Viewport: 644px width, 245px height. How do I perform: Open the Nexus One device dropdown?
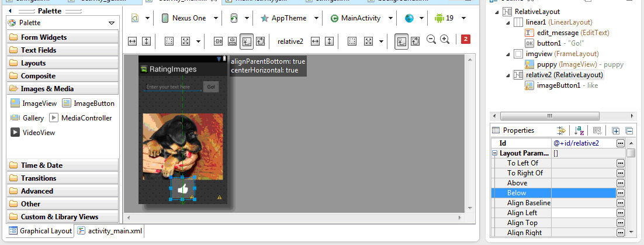click(x=215, y=18)
